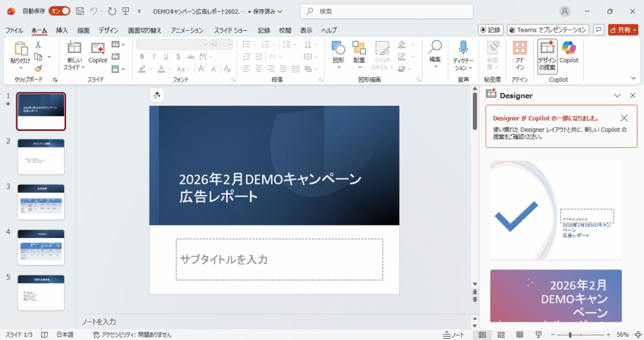
Task: Switch to slide sorter view in status bar
Action: pos(500,334)
